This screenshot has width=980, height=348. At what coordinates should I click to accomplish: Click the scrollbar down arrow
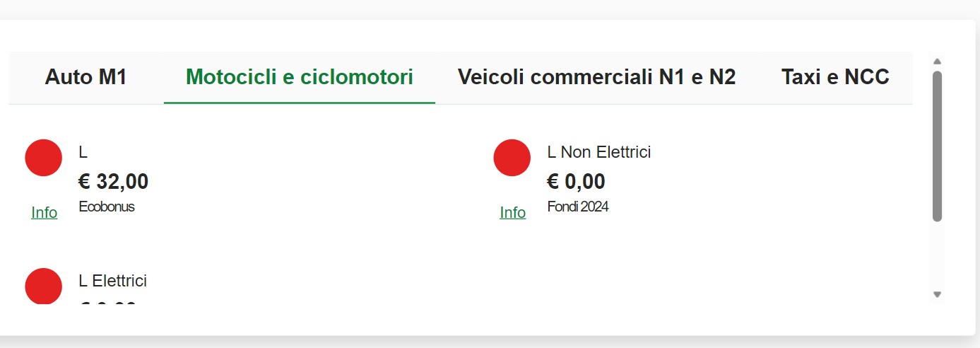pyautogui.click(x=938, y=294)
